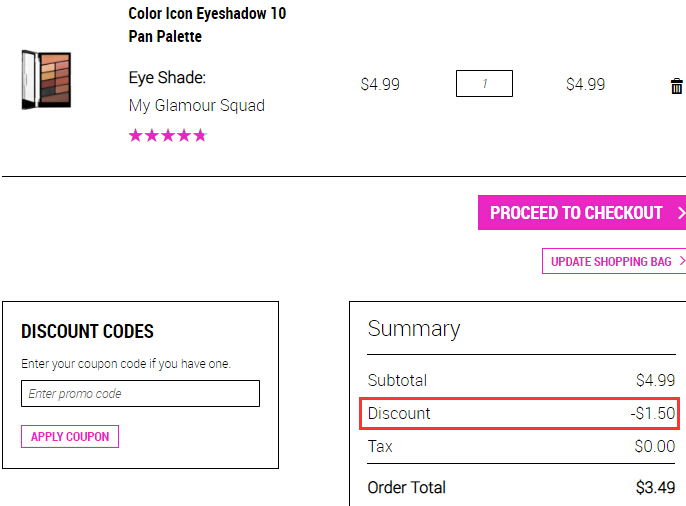The height and width of the screenshot is (506, 686).
Task: Remove the eyeshadow palette using trash icon
Action: tap(676, 86)
